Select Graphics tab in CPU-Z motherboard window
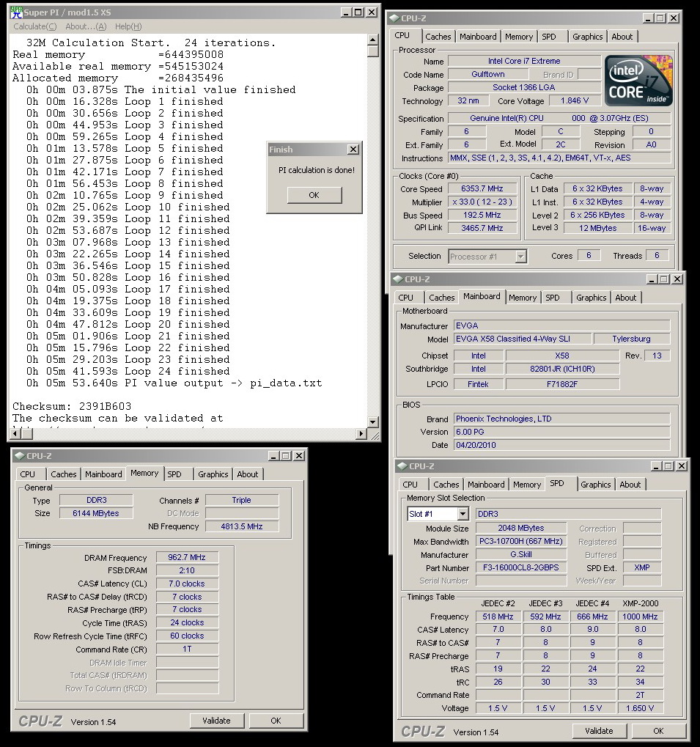700x747 pixels. 592,298
